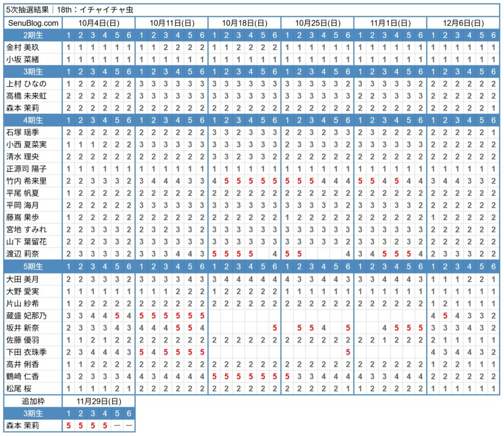Click the 4期生 section header row

coord(252,120)
